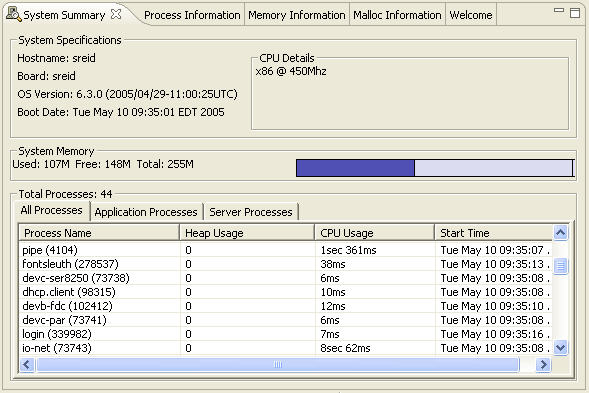The width and height of the screenshot is (589, 393).
Task: Show Application Processes tab
Action: coord(146,212)
